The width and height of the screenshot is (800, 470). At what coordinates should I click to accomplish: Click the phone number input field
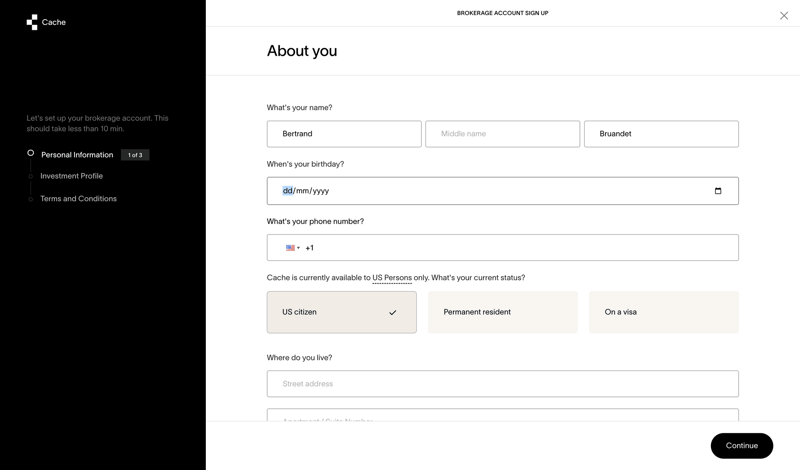coord(520,248)
